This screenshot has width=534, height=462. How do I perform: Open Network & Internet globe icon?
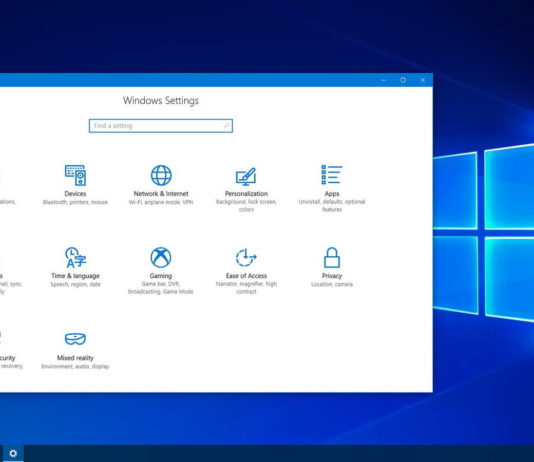click(x=161, y=175)
